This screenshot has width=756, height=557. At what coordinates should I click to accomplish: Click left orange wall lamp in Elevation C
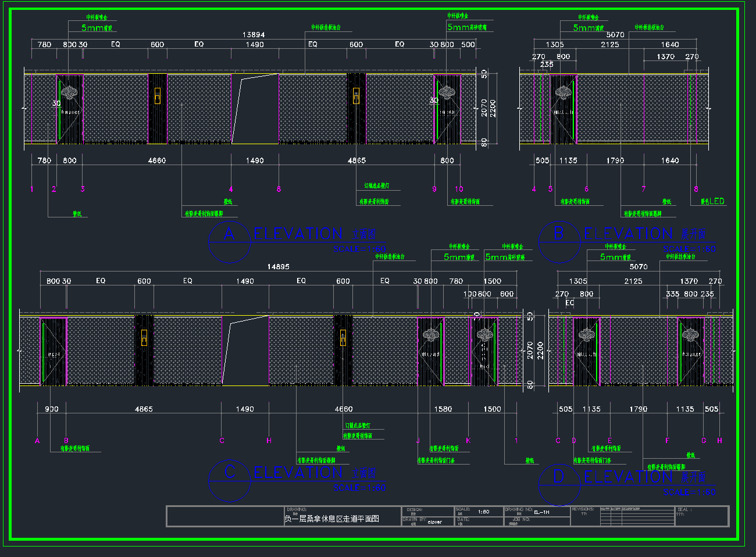[x=144, y=338]
